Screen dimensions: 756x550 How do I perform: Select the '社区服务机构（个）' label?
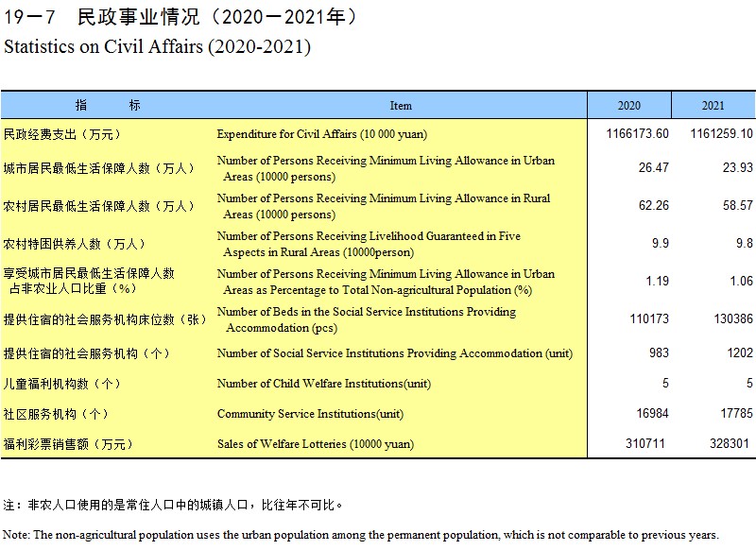(x=56, y=414)
